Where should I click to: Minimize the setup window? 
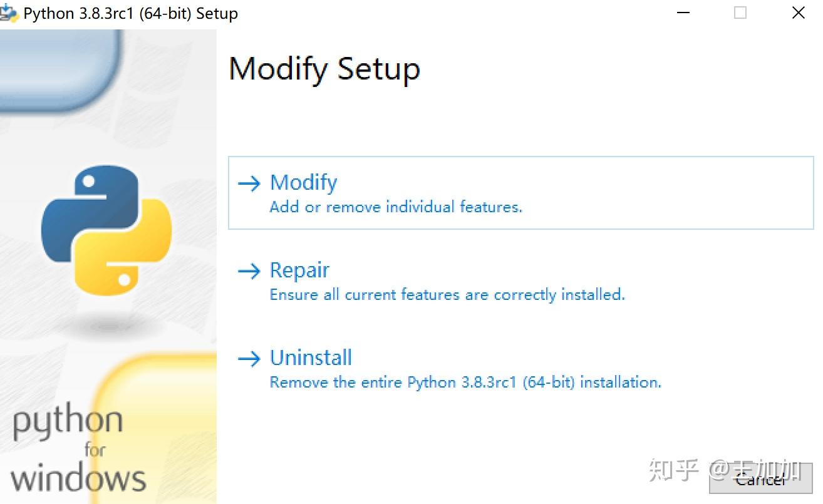[683, 13]
